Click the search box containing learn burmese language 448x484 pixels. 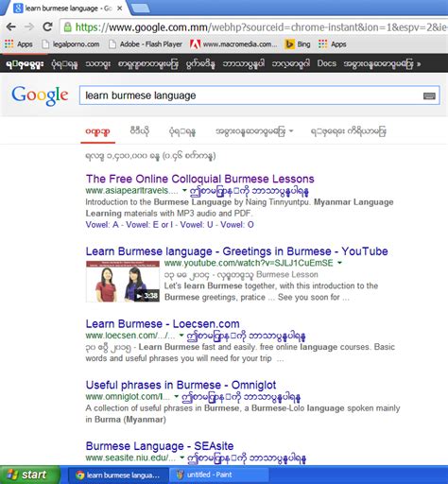point(260,95)
